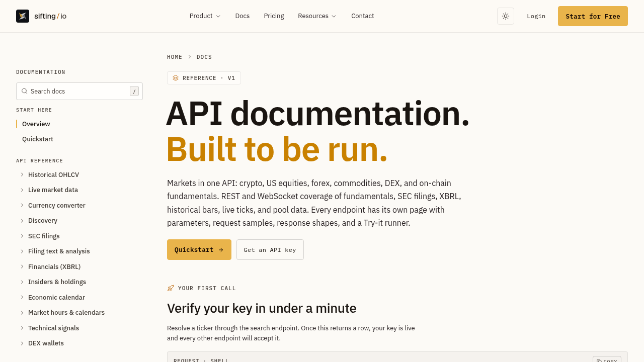This screenshot has width=644, height=362.
Task: Click the slash shortcut key badge
Action: pyautogui.click(x=134, y=91)
